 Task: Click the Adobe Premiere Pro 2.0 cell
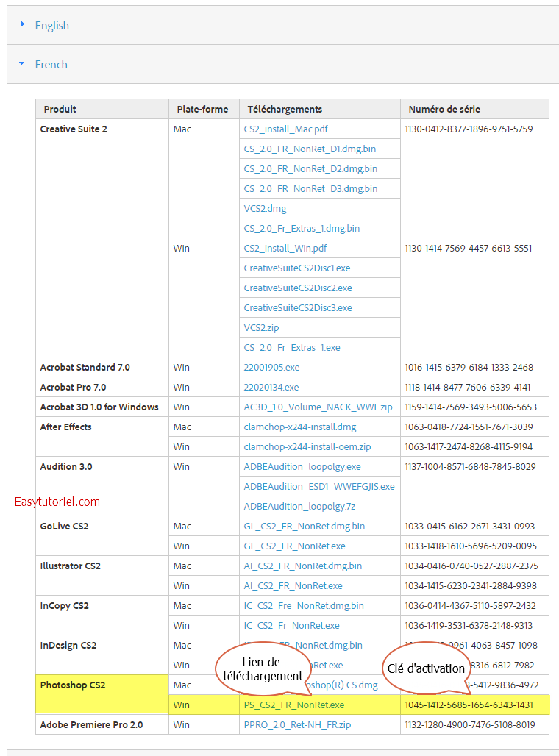[102, 724]
